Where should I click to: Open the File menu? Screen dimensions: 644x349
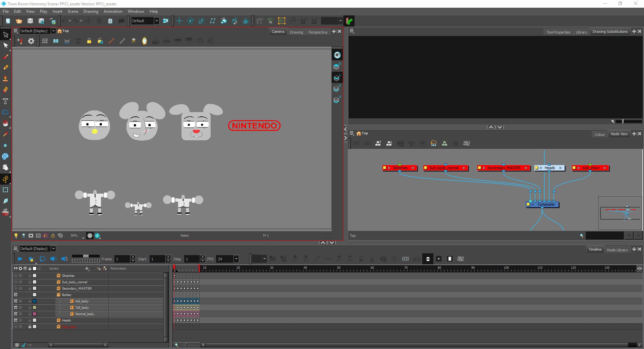(6, 11)
